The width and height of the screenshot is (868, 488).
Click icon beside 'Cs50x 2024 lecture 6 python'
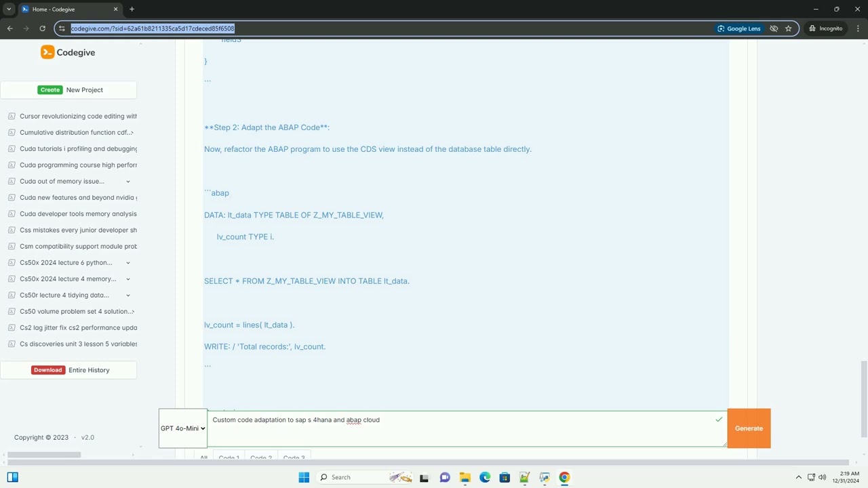click(12, 262)
